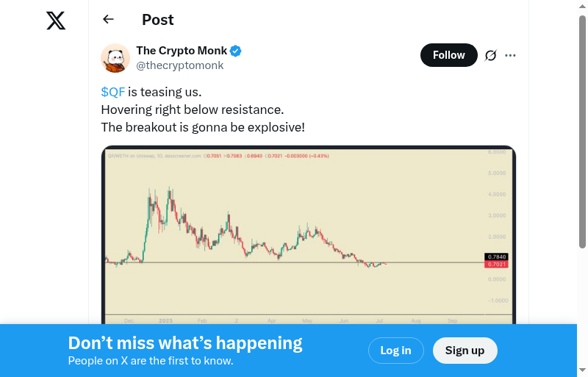Click The Crypto Monk display name
This screenshot has width=588, height=377.
coord(182,51)
